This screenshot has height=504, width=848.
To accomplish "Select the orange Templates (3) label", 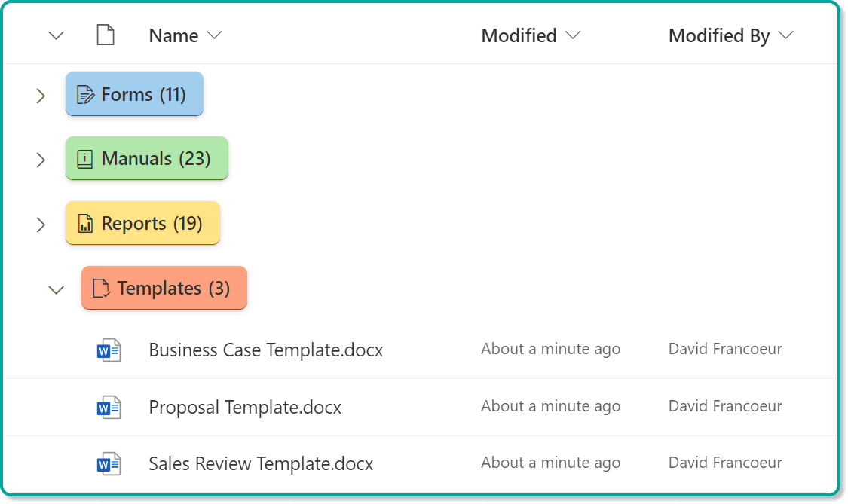I will pos(164,288).
